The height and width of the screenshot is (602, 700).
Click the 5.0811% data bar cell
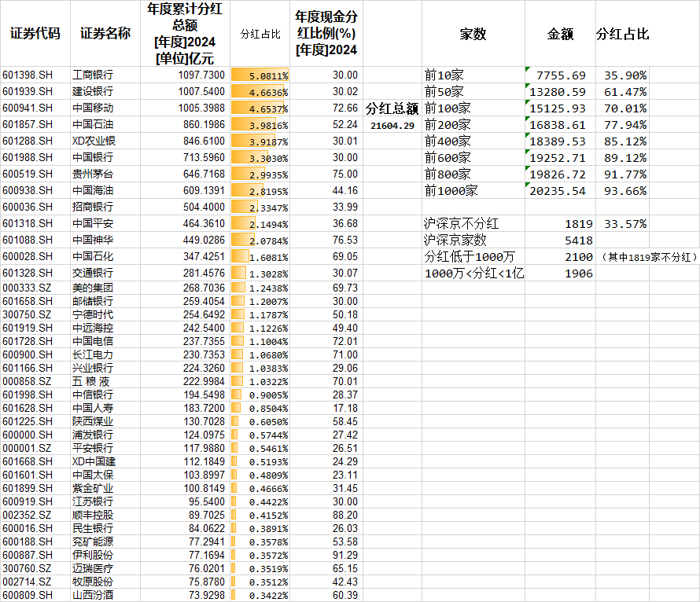coord(261,75)
